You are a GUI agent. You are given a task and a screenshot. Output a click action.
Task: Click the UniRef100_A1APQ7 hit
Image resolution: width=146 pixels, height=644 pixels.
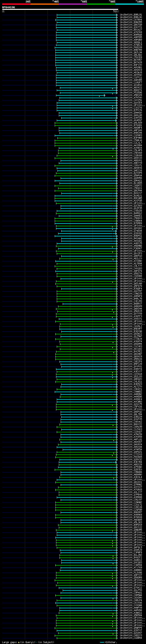(x=131, y=120)
